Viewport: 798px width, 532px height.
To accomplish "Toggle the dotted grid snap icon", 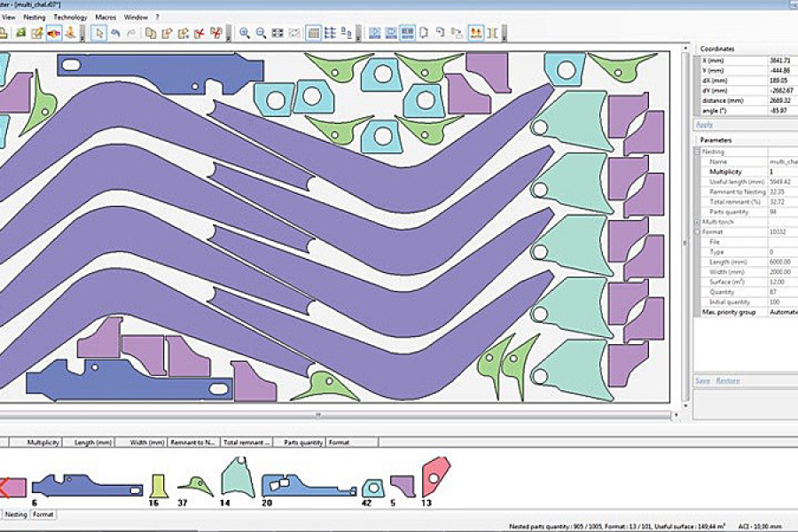I will coord(330,33).
